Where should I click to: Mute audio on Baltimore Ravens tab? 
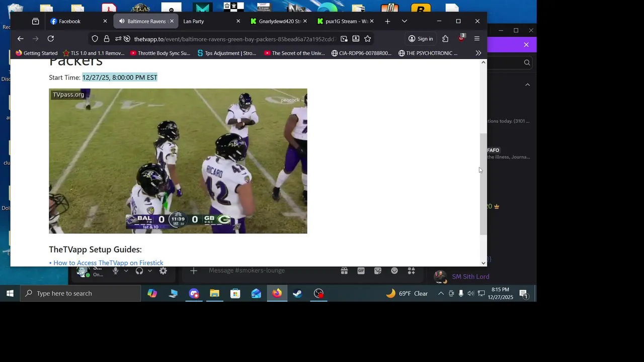[x=122, y=21]
